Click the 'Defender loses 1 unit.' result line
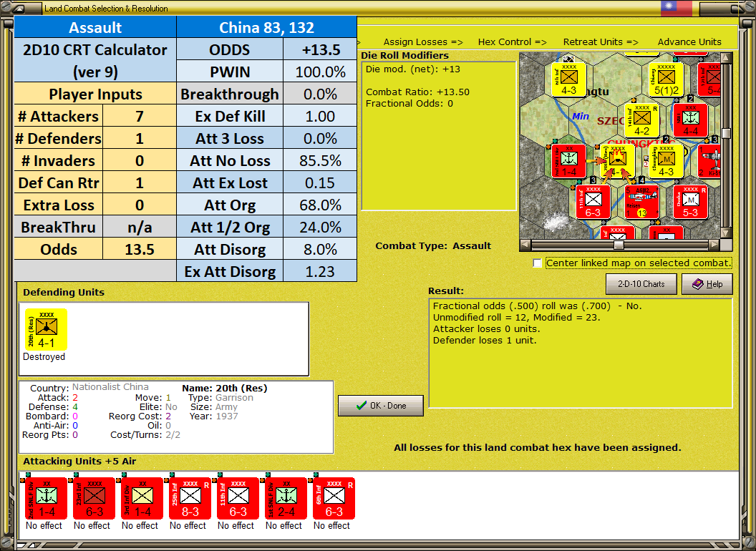The height and width of the screenshot is (551, 756). 485,341
